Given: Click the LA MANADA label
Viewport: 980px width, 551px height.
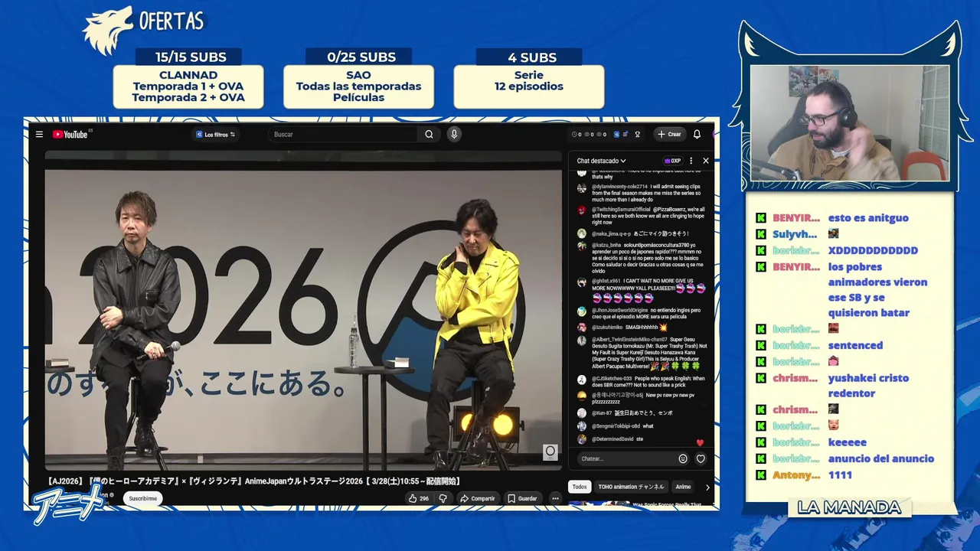Looking at the screenshot, I should [849, 507].
